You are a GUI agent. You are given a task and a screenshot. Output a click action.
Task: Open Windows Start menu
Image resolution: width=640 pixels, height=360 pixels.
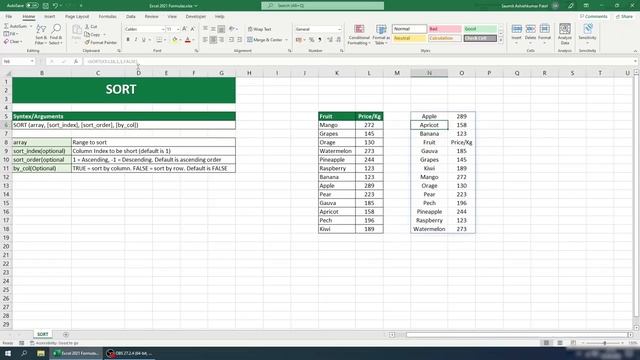tap(8, 353)
